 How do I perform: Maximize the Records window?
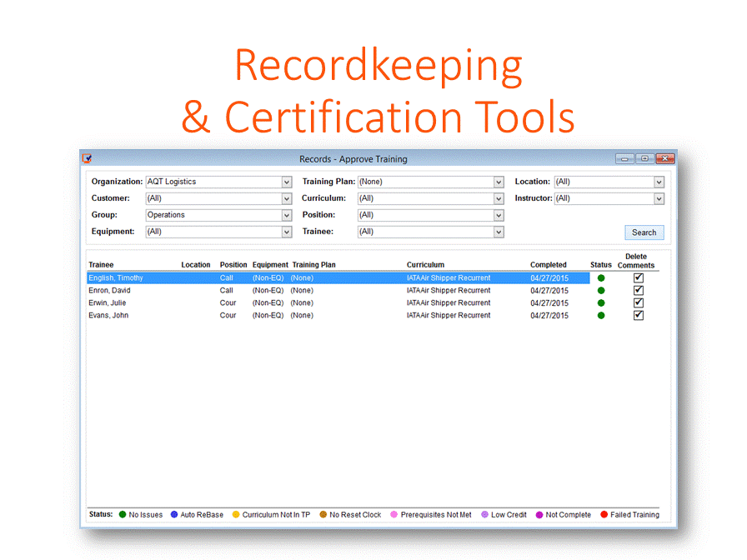(644, 158)
